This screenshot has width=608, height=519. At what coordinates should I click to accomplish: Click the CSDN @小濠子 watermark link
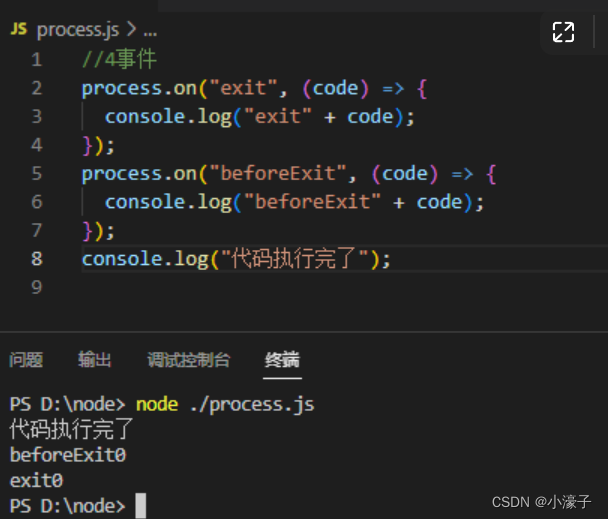pos(541,502)
